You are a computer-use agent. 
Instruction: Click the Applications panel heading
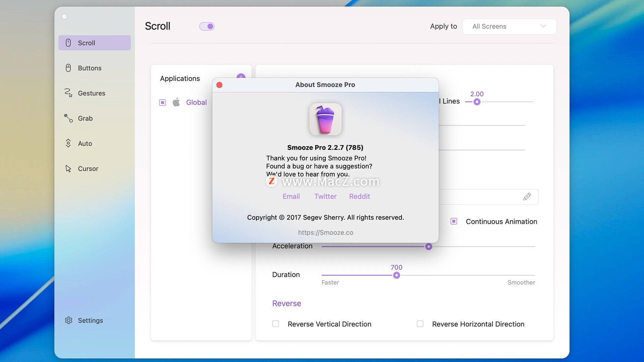tap(180, 78)
